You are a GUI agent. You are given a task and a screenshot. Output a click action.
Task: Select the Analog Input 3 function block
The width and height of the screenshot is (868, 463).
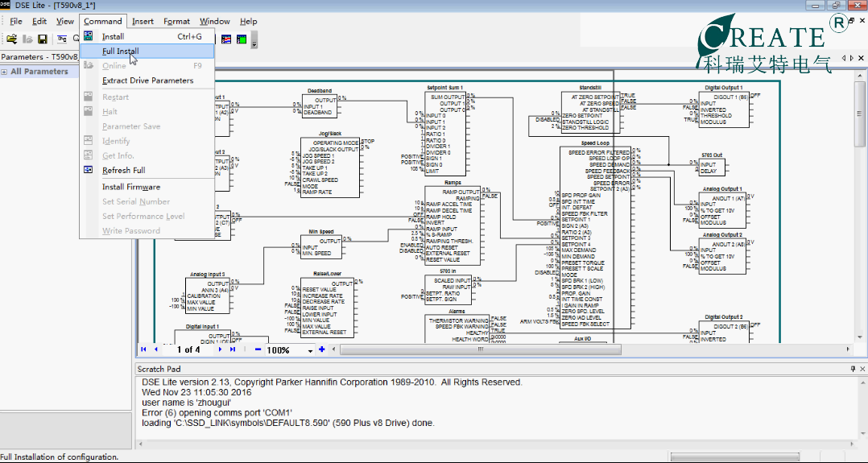tap(208, 296)
